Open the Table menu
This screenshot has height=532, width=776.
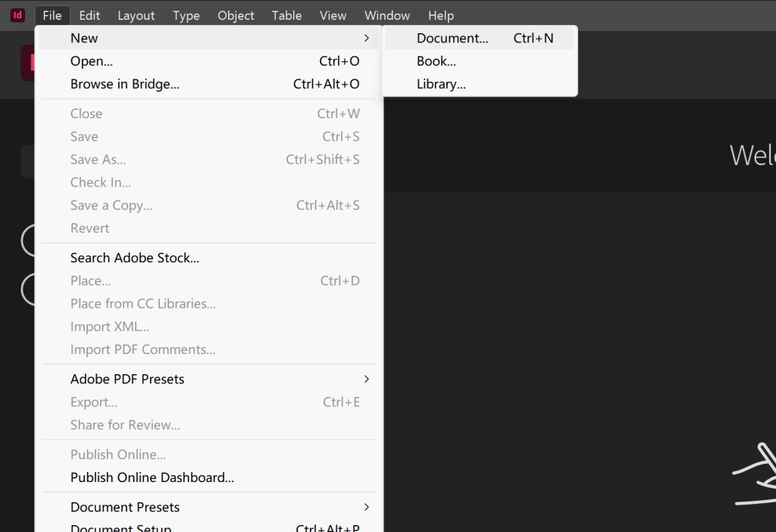[286, 15]
